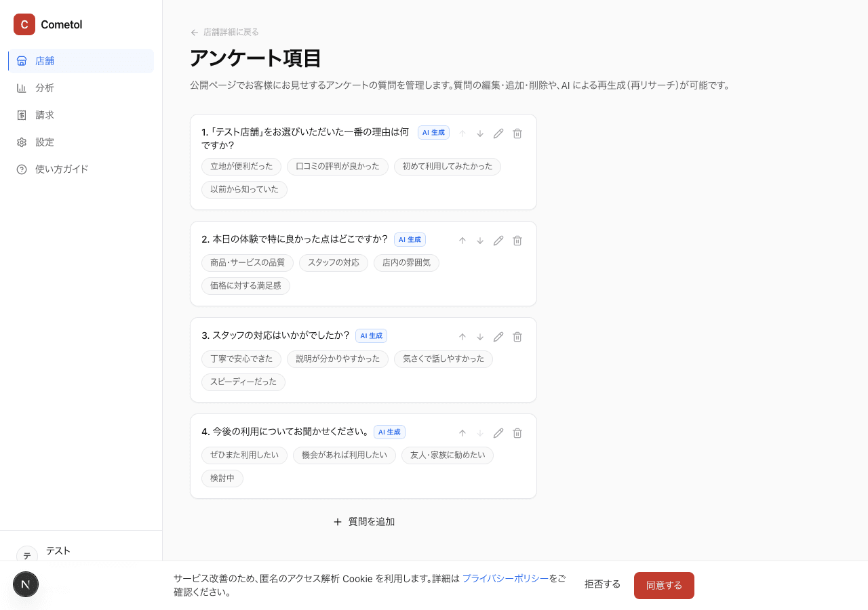The image size is (868, 610).
Task: Click the ぜひまた利用したい option chip
Action: point(244,455)
